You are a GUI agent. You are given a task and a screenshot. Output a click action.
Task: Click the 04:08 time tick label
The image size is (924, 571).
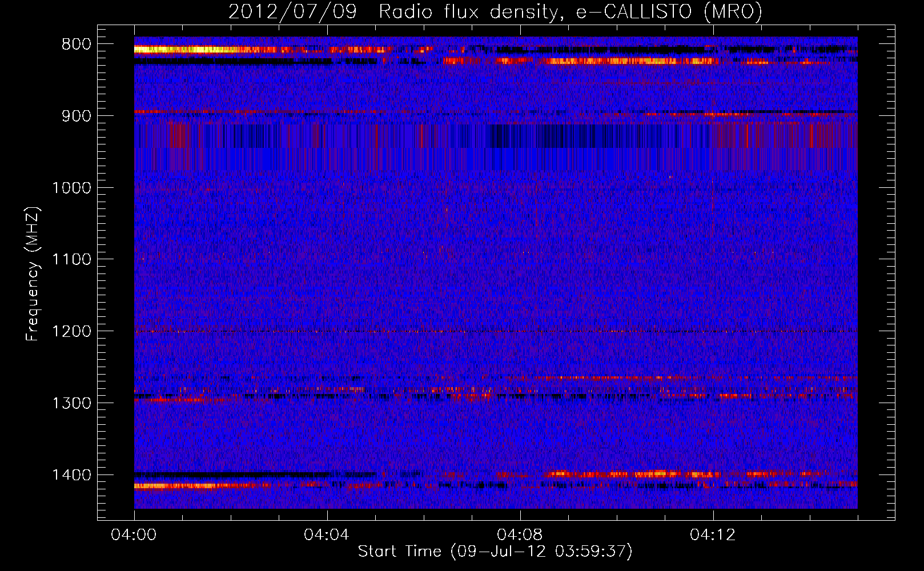[x=520, y=535]
